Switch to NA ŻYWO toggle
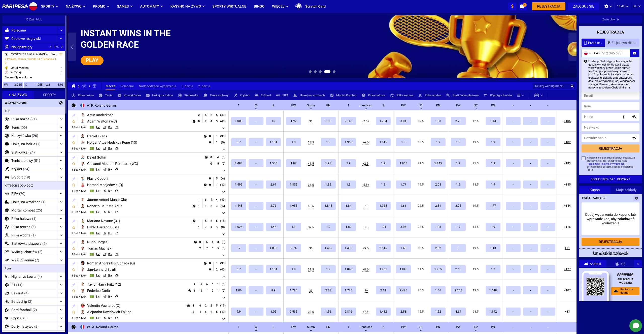This screenshot has width=644, height=334. [x=18, y=95]
